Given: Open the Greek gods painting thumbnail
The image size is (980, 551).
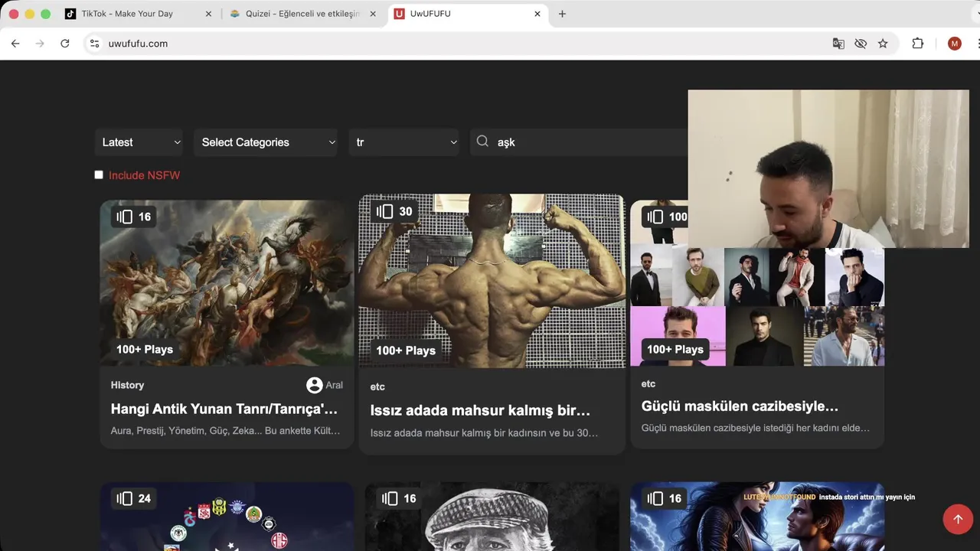Looking at the screenshot, I should tap(227, 283).
